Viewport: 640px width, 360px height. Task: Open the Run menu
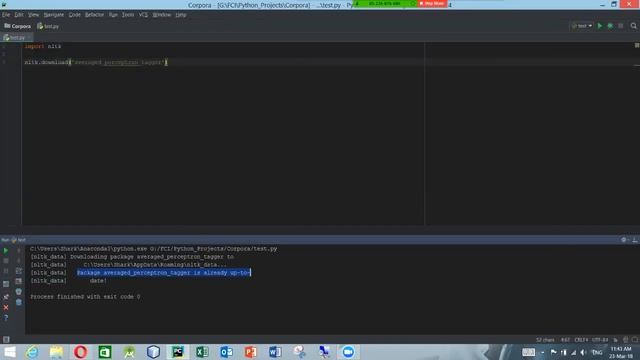113,15
